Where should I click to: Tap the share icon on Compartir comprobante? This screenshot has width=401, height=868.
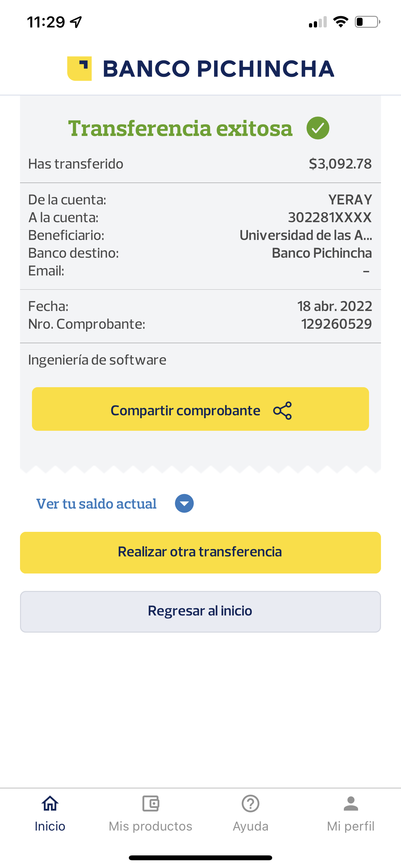pos(283,410)
